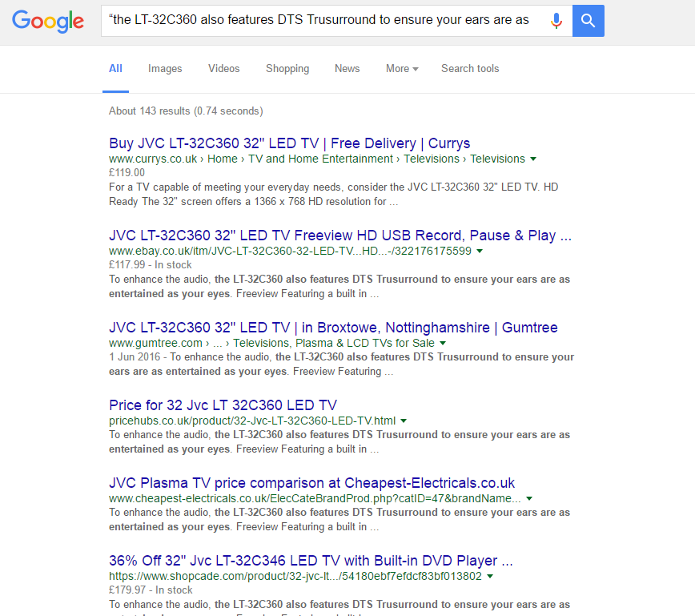Select the All results tab

(x=115, y=69)
